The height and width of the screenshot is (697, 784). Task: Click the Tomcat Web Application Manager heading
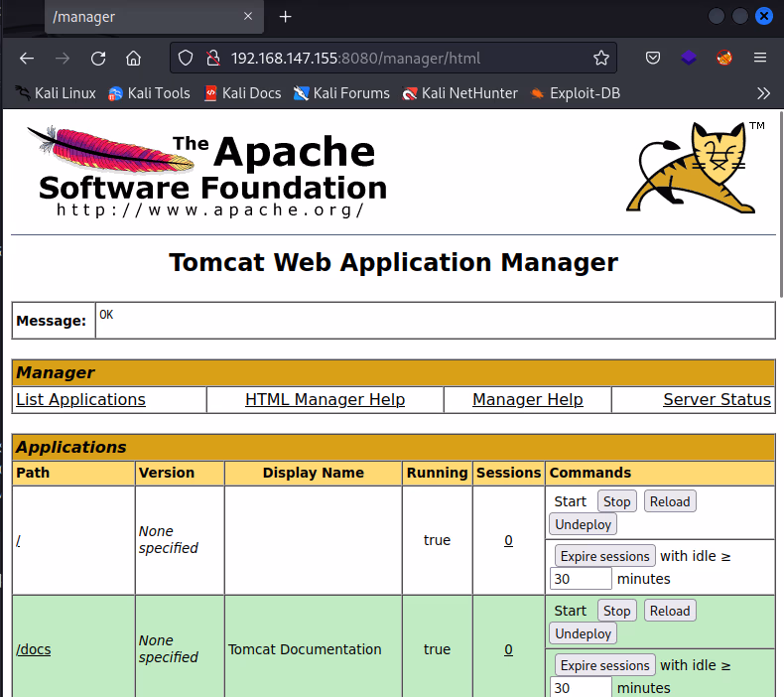coord(394,262)
